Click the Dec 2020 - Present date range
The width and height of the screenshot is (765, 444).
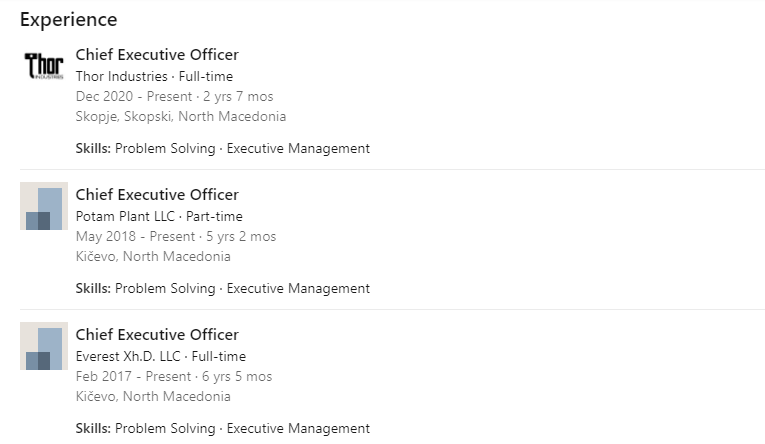(x=174, y=97)
